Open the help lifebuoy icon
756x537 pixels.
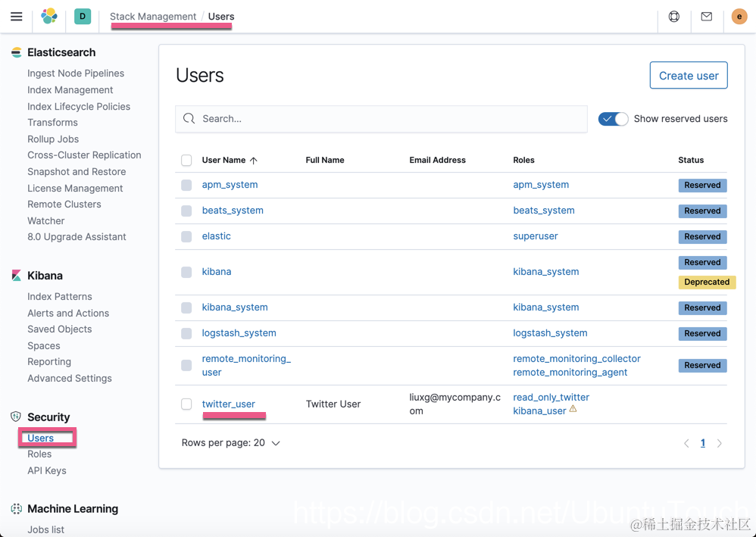pyautogui.click(x=674, y=17)
